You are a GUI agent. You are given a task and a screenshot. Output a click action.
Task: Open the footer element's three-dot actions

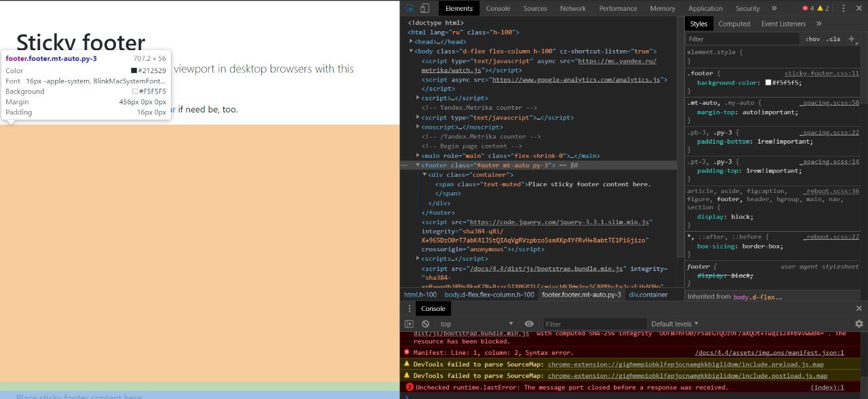coord(405,165)
